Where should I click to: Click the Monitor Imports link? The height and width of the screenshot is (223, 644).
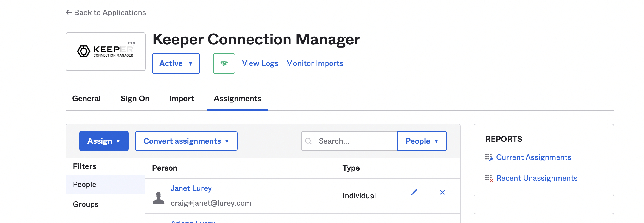314,63
